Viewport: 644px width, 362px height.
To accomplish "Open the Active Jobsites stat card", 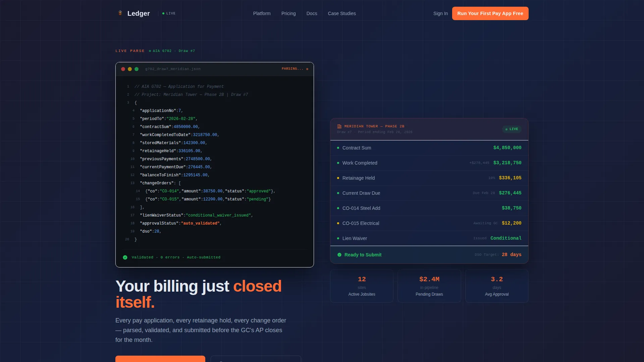I will pos(362,286).
